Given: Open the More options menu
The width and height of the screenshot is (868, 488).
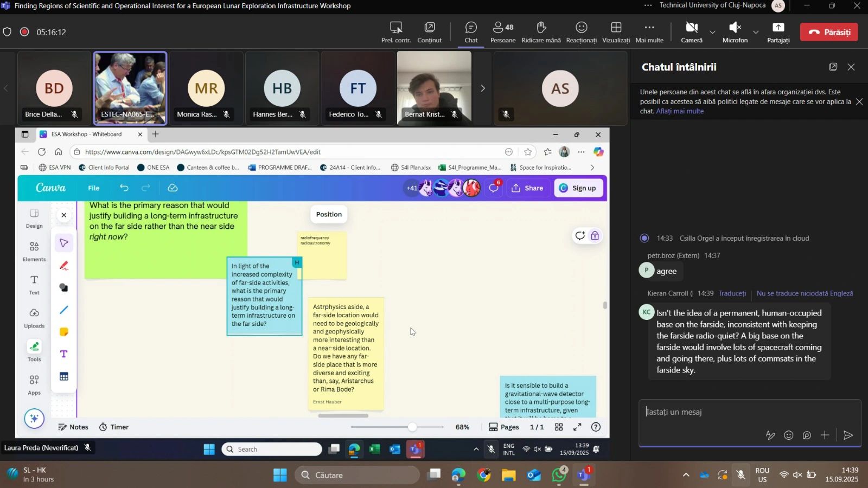Looking at the screenshot, I should coord(649,32).
